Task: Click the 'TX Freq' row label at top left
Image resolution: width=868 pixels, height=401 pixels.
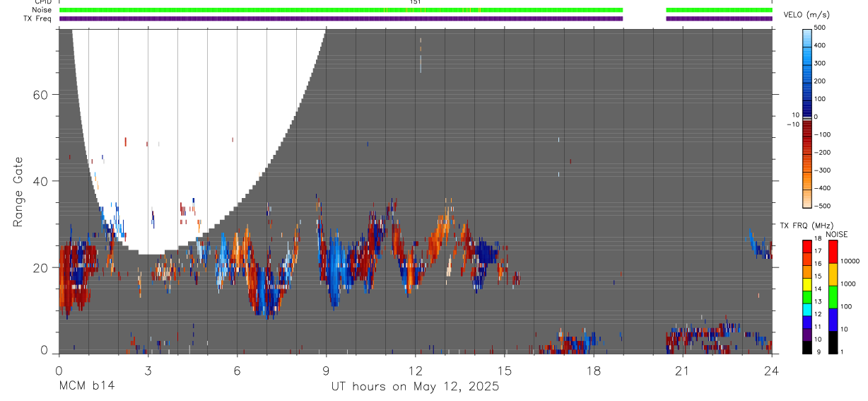Action: [37, 18]
